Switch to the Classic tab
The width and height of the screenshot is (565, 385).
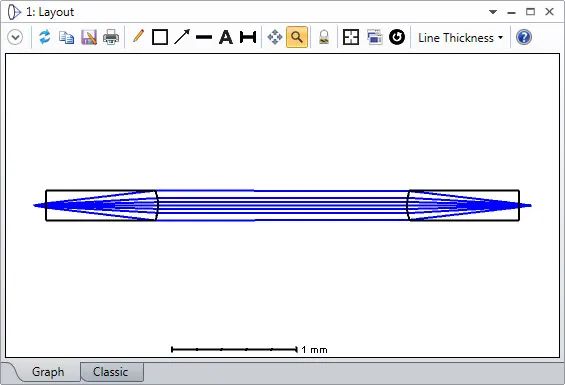[111, 372]
